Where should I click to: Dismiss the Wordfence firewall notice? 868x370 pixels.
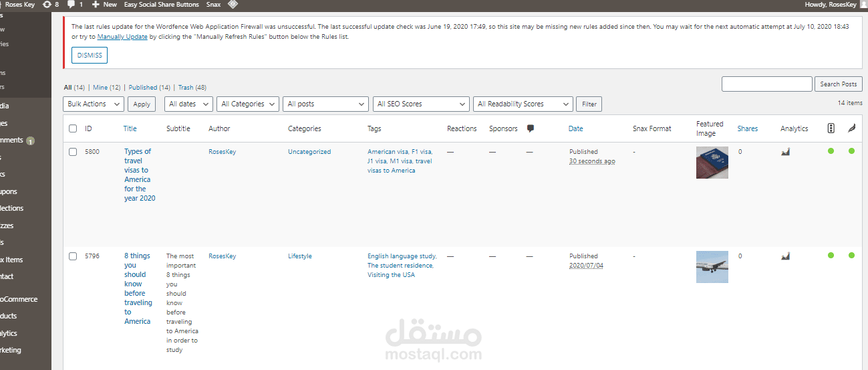coord(90,56)
